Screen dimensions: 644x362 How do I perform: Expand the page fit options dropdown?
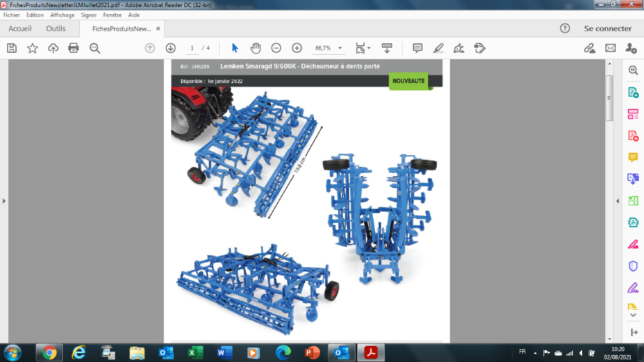tap(368, 48)
